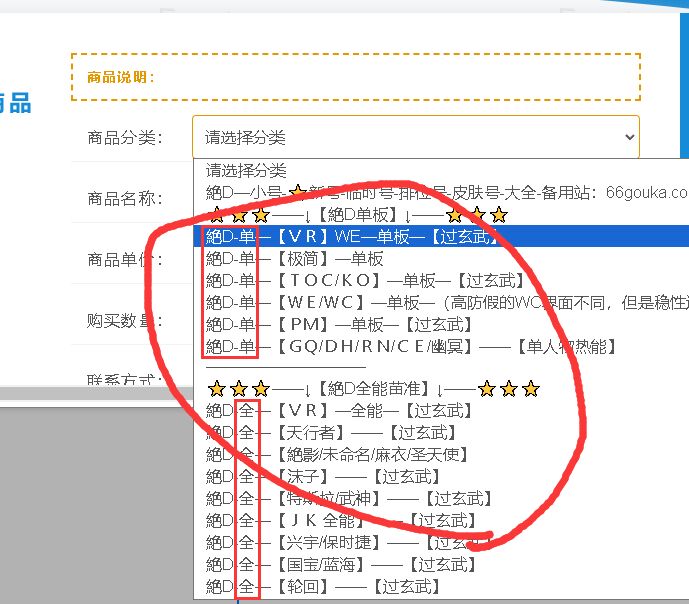The height and width of the screenshot is (604, 689).
Task: Select option 絶D—小号 新号-临时号-排位号
Action: (441, 192)
